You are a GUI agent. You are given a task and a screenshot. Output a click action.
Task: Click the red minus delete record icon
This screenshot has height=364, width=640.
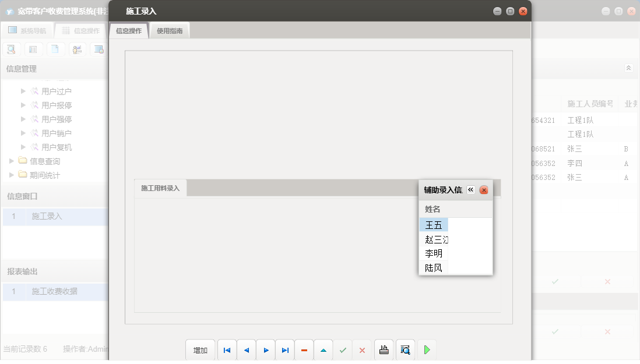(304, 350)
